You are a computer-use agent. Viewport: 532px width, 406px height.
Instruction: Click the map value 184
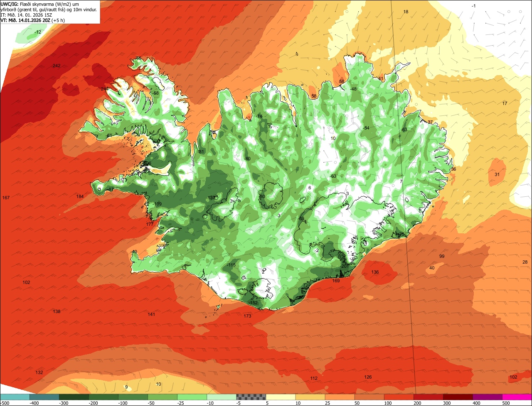click(x=80, y=196)
